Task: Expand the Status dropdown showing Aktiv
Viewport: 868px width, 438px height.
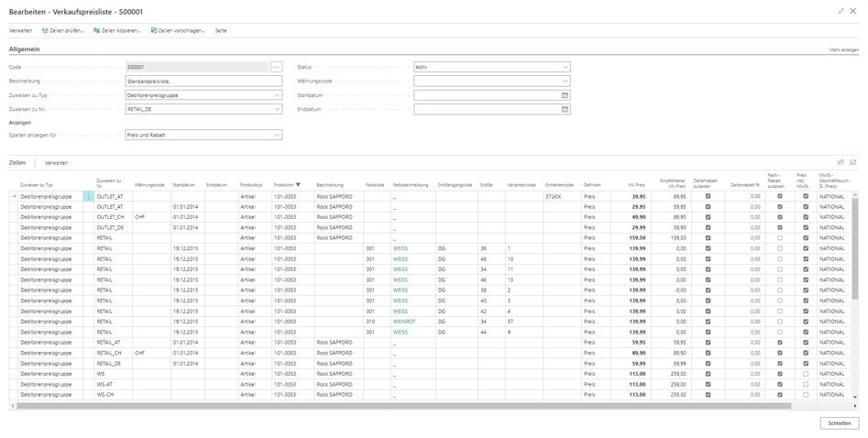Action: click(565, 67)
